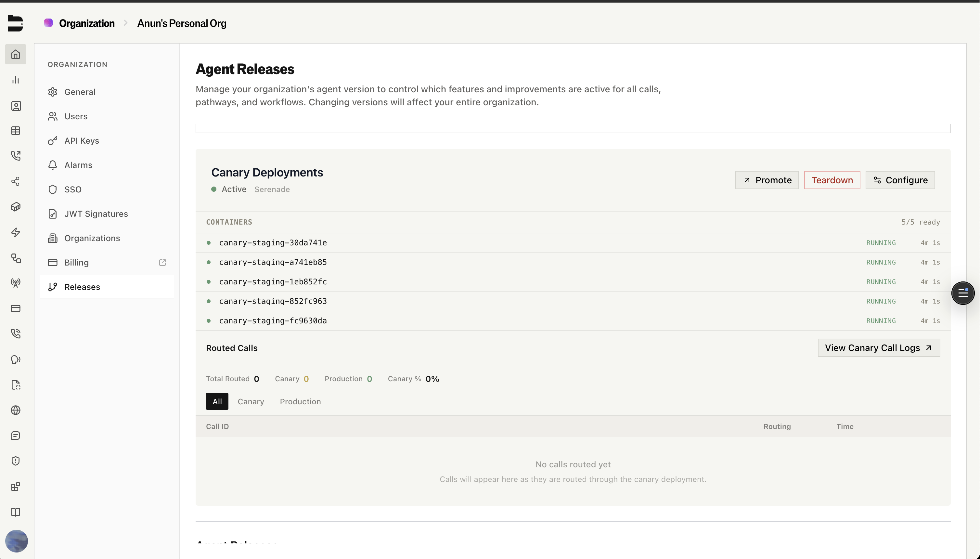The image size is (980, 559).
Task: Filter routed calls by Production
Action: [x=300, y=401]
